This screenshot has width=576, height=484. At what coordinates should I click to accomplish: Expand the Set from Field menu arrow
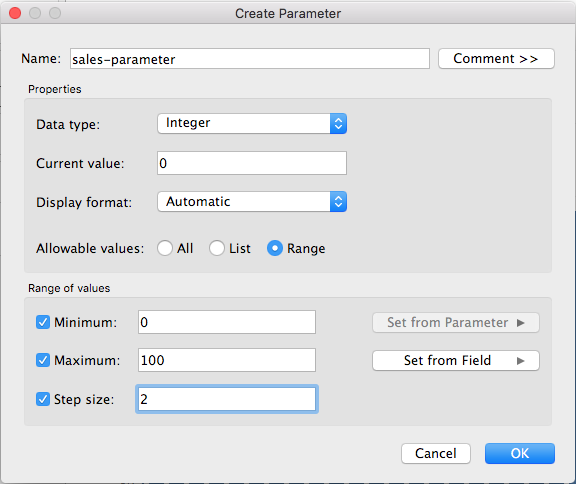pyautogui.click(x=520, y=361)
